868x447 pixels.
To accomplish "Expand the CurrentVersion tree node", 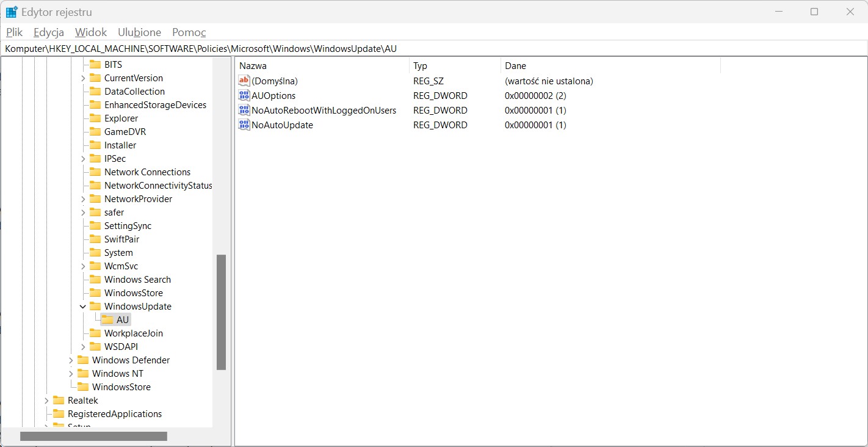I will click(x=83, y=78).
